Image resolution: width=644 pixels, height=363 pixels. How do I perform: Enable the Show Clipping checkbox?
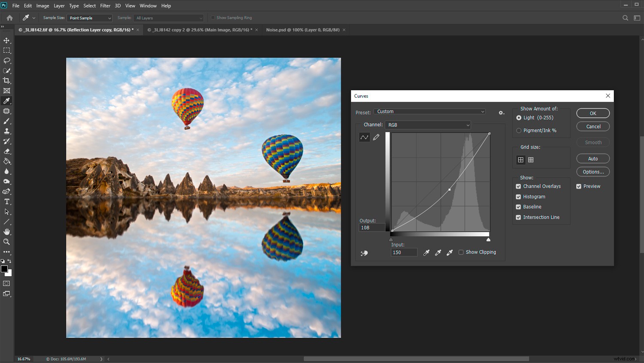coord(461,252)
